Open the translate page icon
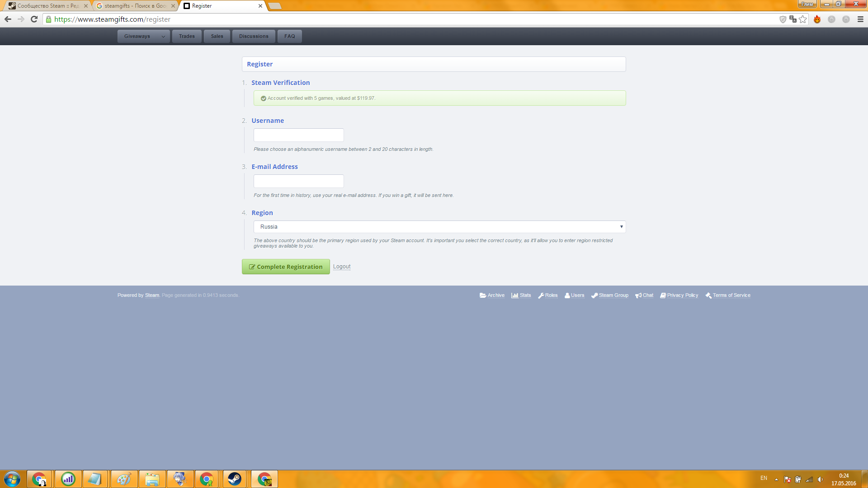The image size is (868, 488). click(x=793, y=19)
